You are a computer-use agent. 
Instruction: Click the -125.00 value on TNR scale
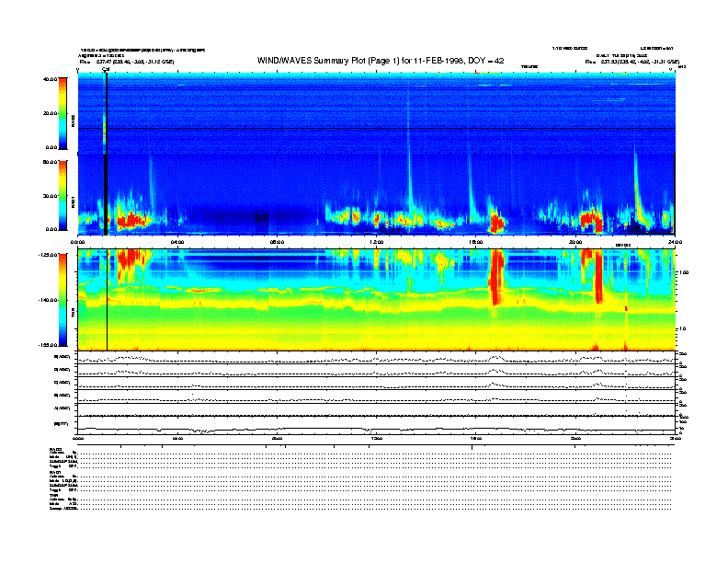(x=49, y=255)
